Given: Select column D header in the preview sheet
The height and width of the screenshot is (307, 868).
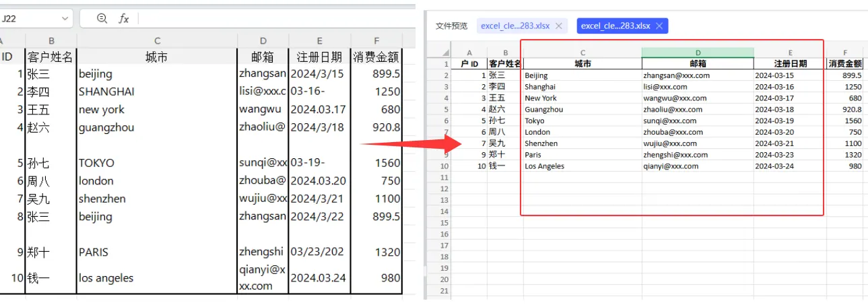Looking at the screenshot, I should coord(698,53).
